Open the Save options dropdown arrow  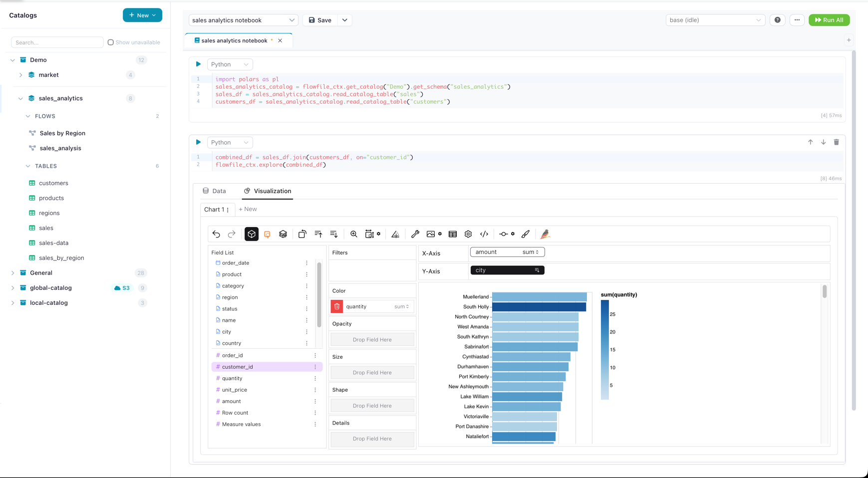(x=345, y=20)
